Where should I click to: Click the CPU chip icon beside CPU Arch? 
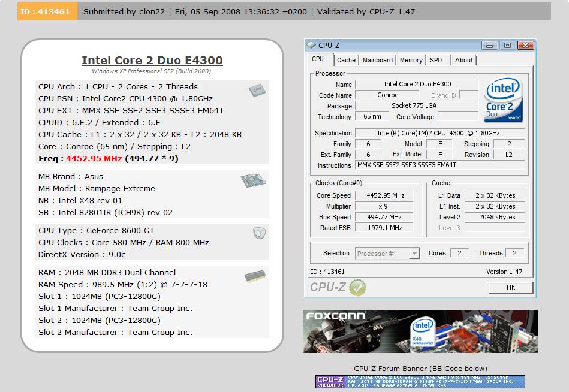[x=257, y=89]
